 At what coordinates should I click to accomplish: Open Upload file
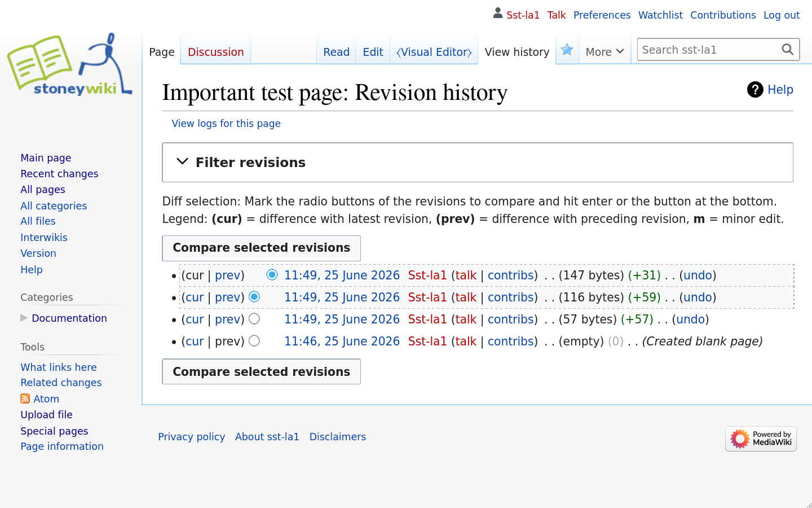pyautogui.click(x=46, y=415)
